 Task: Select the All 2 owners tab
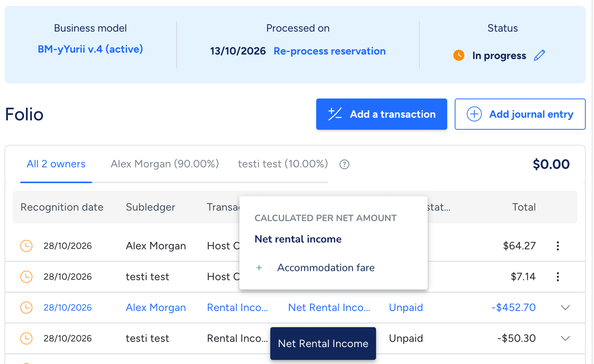[56, 164]
